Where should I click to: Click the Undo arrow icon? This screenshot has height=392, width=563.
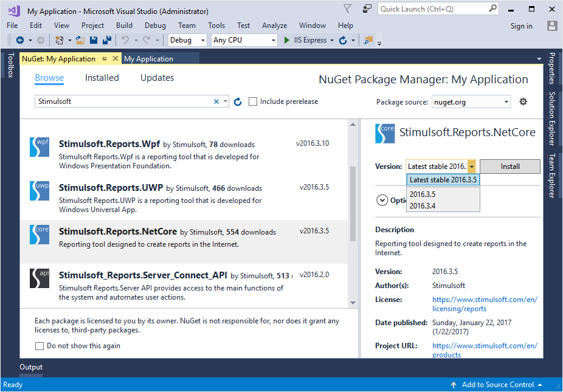(125, 40)
